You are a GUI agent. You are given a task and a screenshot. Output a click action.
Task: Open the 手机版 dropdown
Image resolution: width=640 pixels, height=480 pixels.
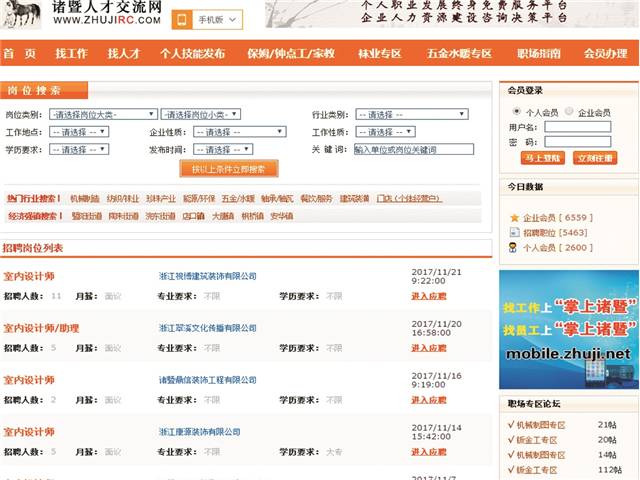[x=218, y=20]
